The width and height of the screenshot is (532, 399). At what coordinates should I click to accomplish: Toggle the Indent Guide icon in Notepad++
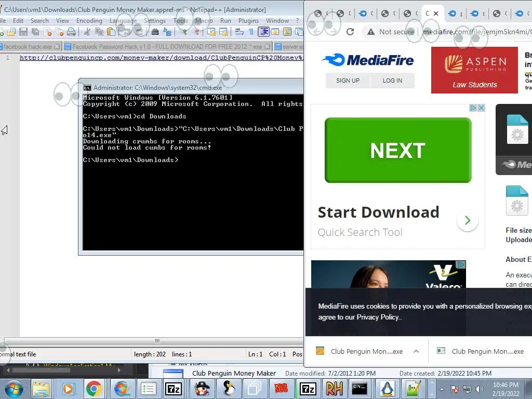point(263,32)
